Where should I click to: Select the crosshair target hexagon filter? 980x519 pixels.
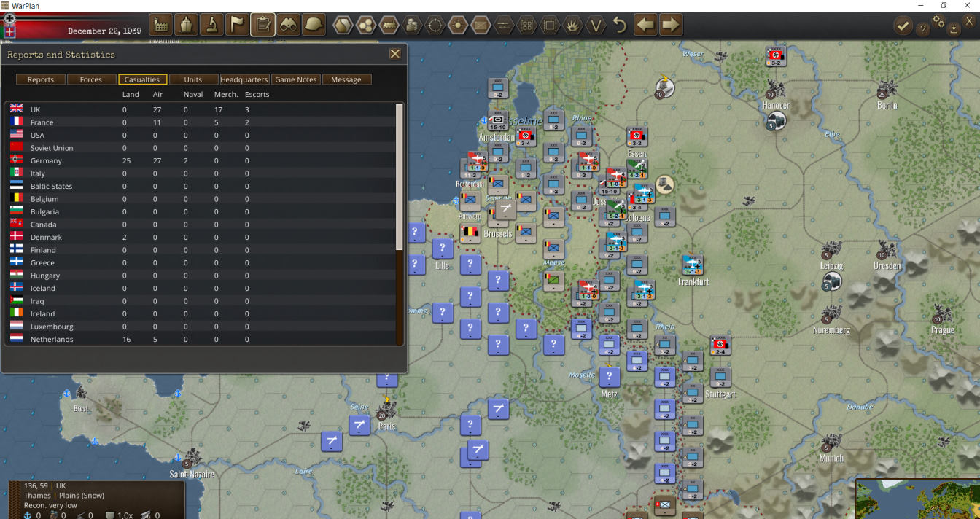435,26
